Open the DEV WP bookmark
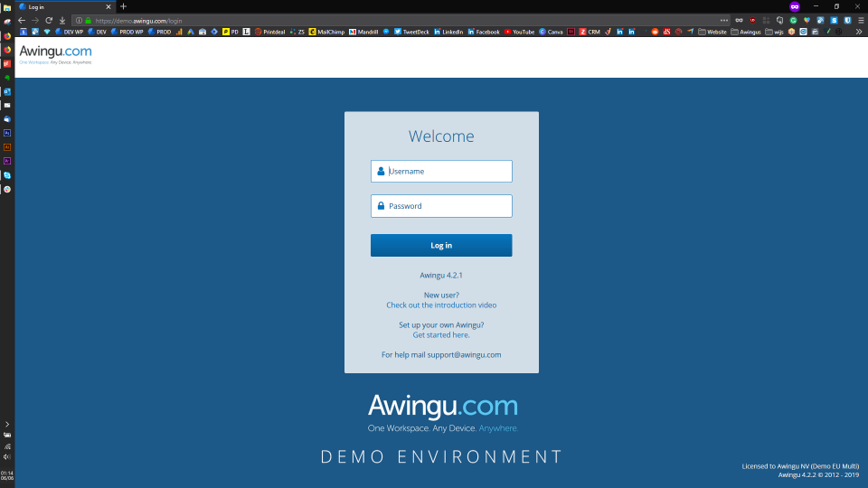The width and height of the screenshot is (868, 488). (69, 32)
